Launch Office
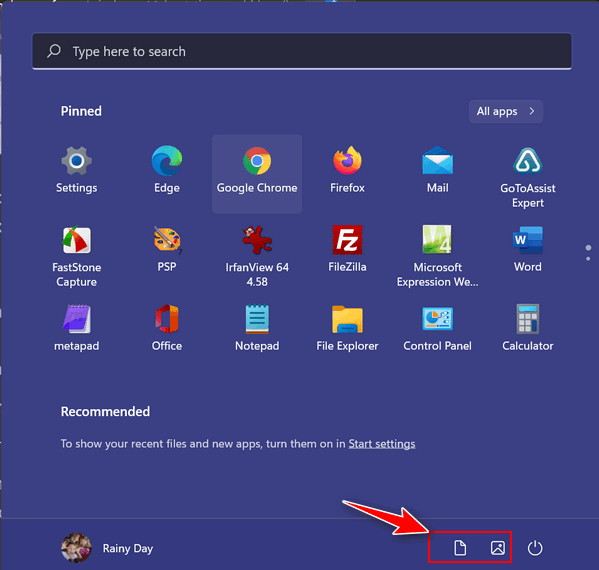 click(167, 328)
